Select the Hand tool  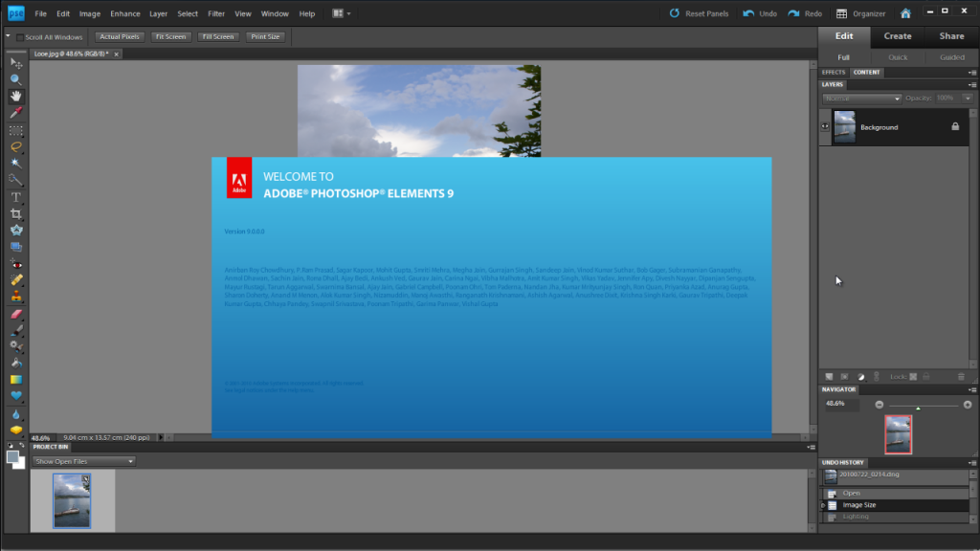tap(15, 94)
